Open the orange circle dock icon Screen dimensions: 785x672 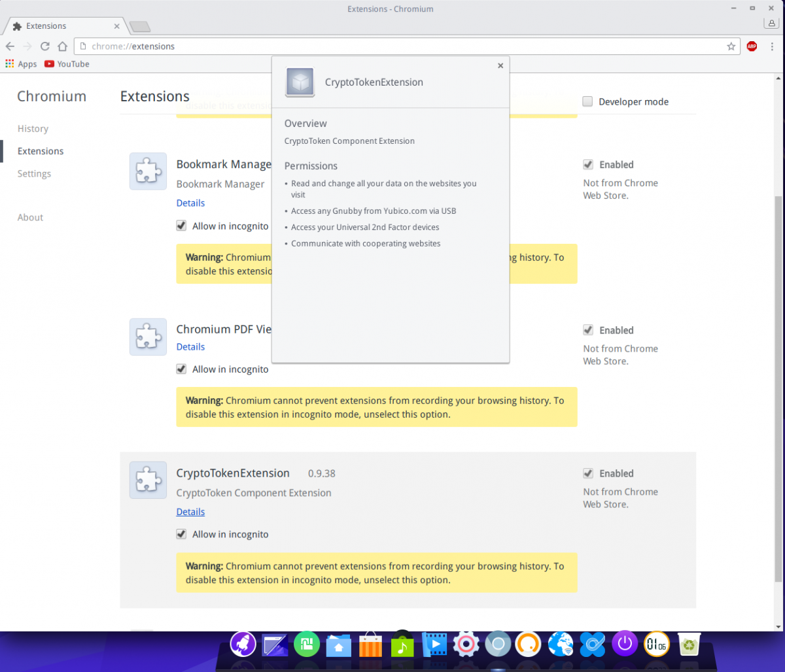pyautogui.click(x=529, y=645)
